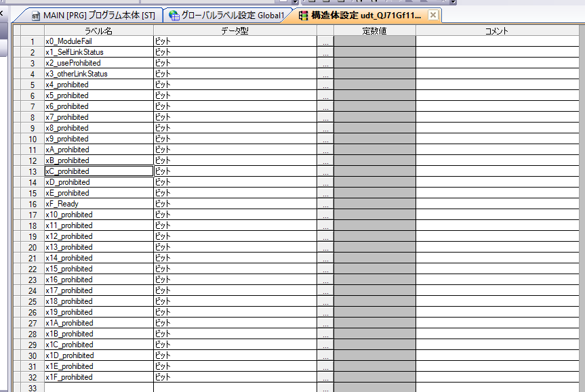Close the udt_QJ71Gf11 structure tab
The width and height of the screenshot is (585, 392).
click(x=432, y=16)
